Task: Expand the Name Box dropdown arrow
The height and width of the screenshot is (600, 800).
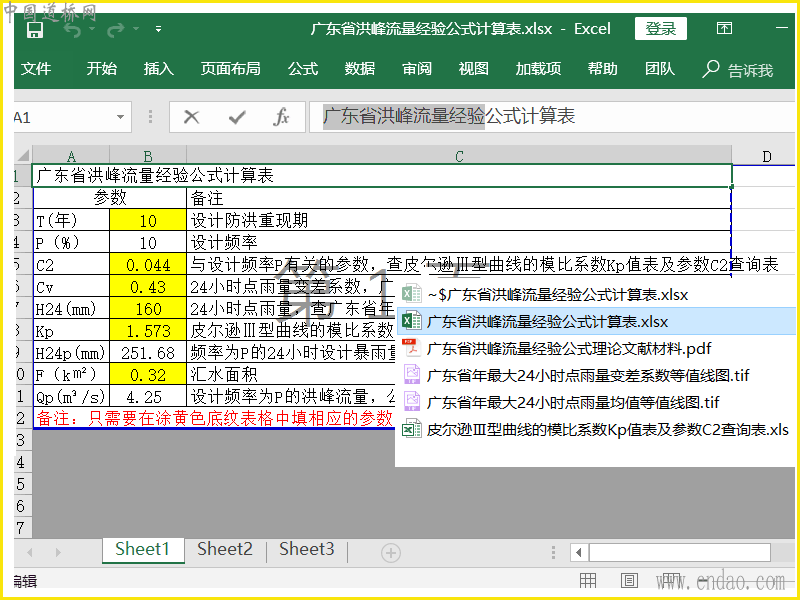Action: click(120, 117)
